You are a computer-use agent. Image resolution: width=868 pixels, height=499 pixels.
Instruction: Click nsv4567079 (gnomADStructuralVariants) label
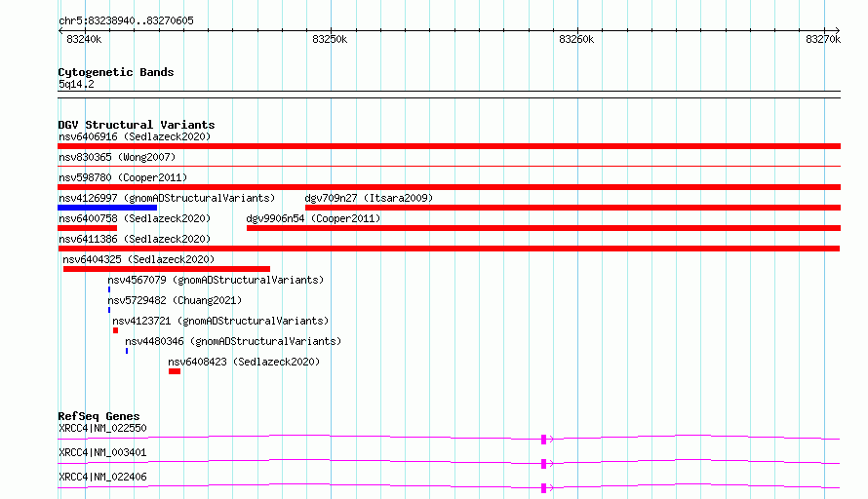point(216,280)
